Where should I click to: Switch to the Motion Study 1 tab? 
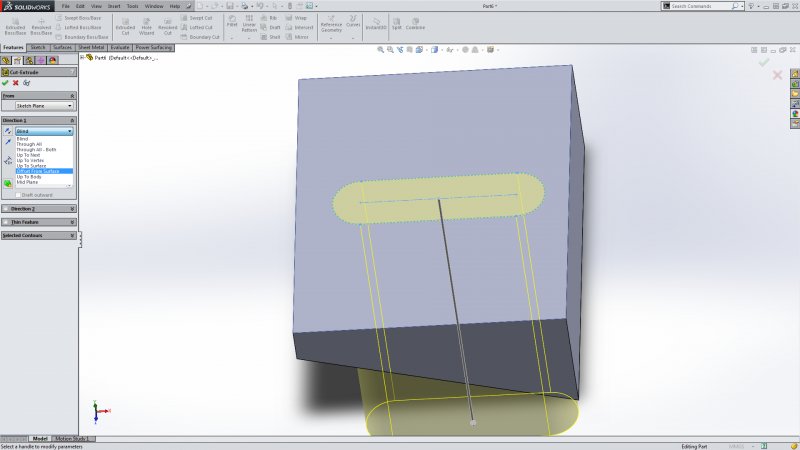tap(71, 439)
